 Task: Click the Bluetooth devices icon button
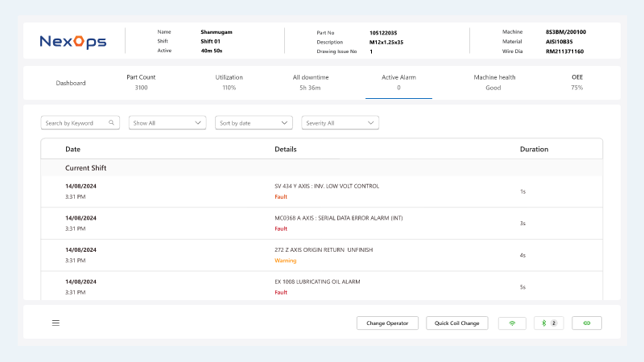(x=548, y=323)
